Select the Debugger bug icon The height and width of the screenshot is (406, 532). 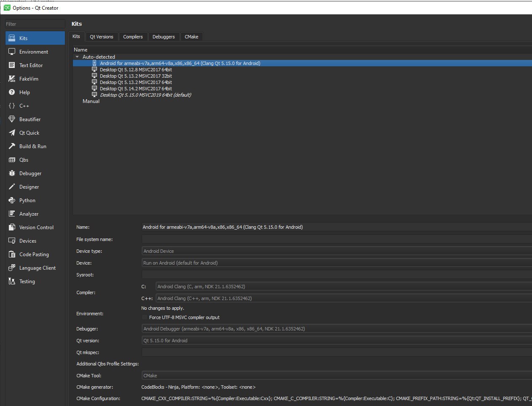pos(12,173)
